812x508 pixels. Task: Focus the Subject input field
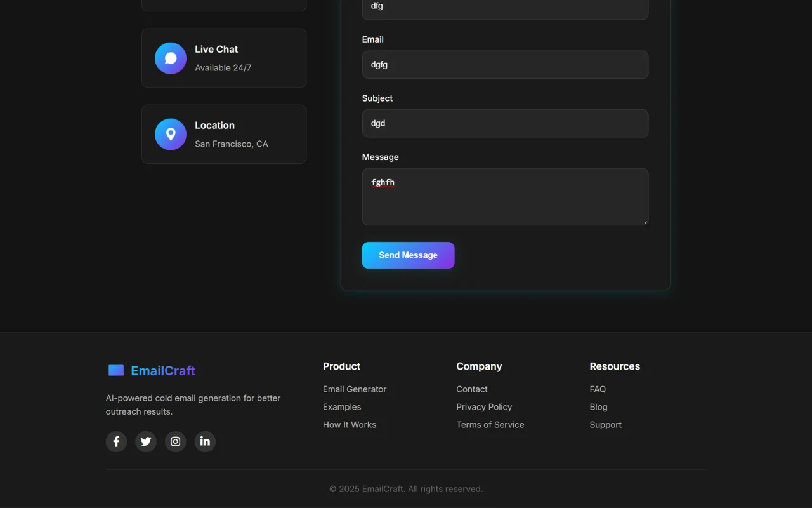[x=505, y=123]
